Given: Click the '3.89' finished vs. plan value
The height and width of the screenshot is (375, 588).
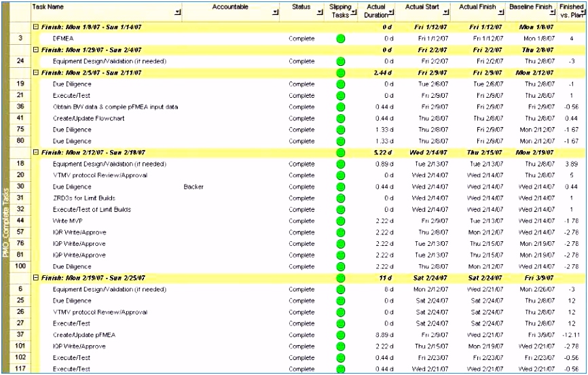Looking at the screenshot, I should (571, 164).
